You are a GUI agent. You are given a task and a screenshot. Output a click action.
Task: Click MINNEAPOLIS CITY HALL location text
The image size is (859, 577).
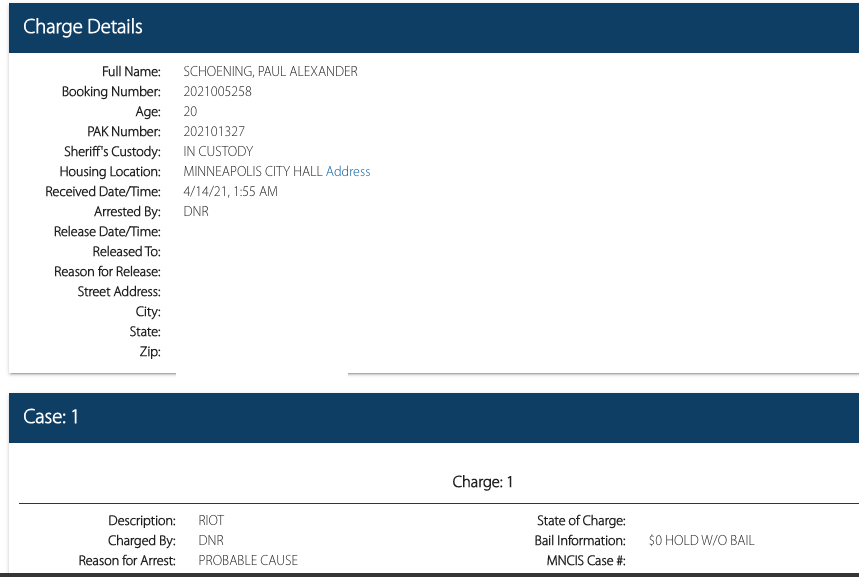(253, 172)
